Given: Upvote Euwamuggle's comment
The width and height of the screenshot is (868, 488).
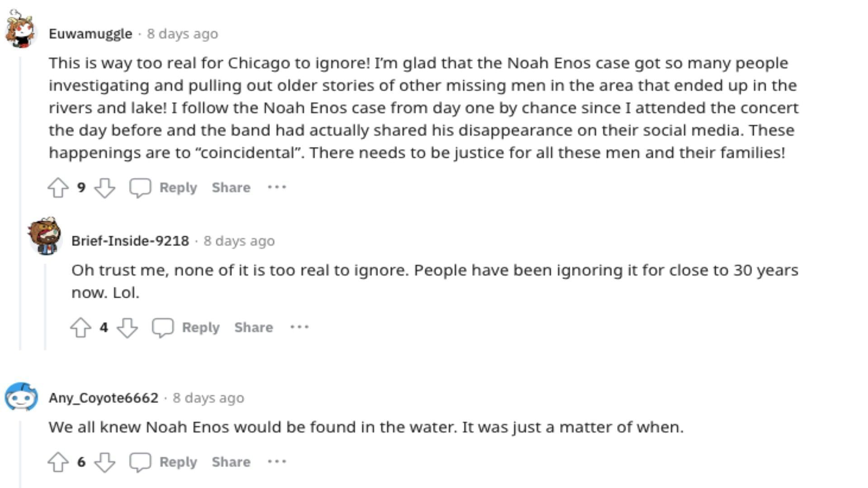Looking at the screenshot, I should tap(58, 188).
